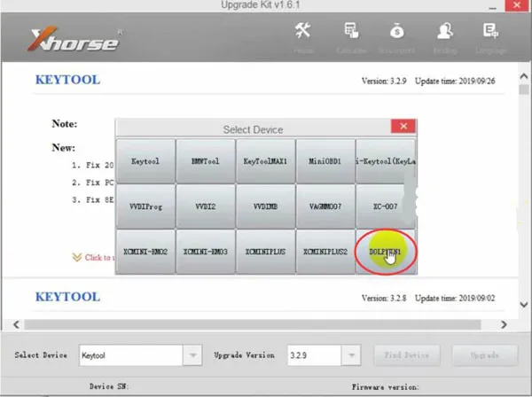
Task: Choose XC-007 device
Action: [x=386, y=206]
